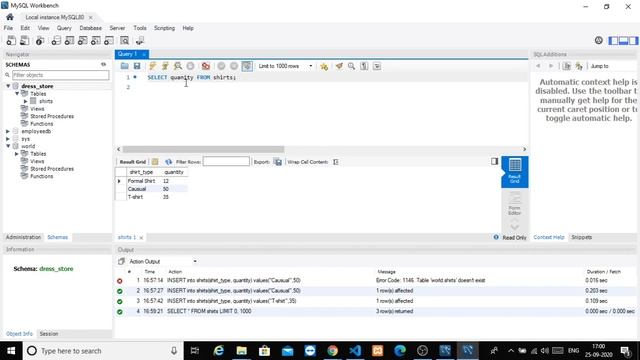Refresh the result grid icon
This screenshot has width=640, height=360.
(169, 162)
